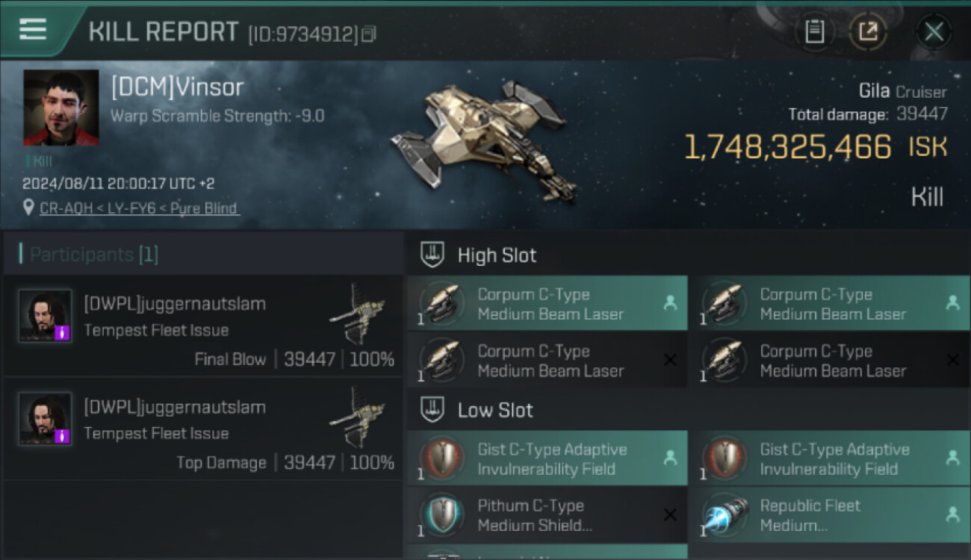Click the location pin icon
This screenshot has height=560, width=971.
point(28,208)
